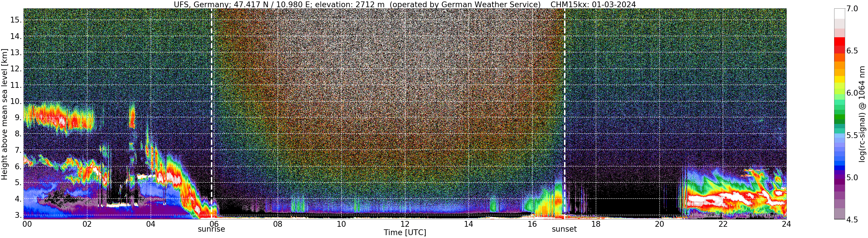The width and height of the screenshot is (868, 238).
Task: Click the y-axis tick label 9.
Action: coord(18,118)
